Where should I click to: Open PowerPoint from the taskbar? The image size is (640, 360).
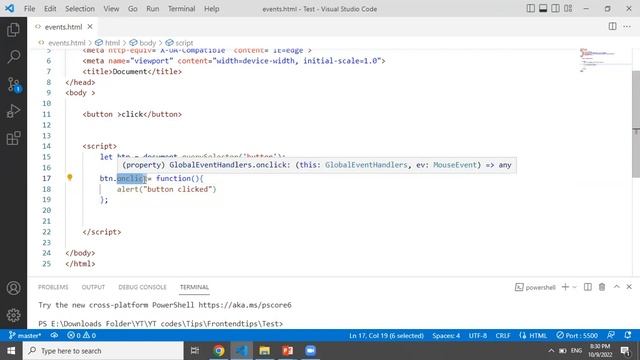pos(288,351)
